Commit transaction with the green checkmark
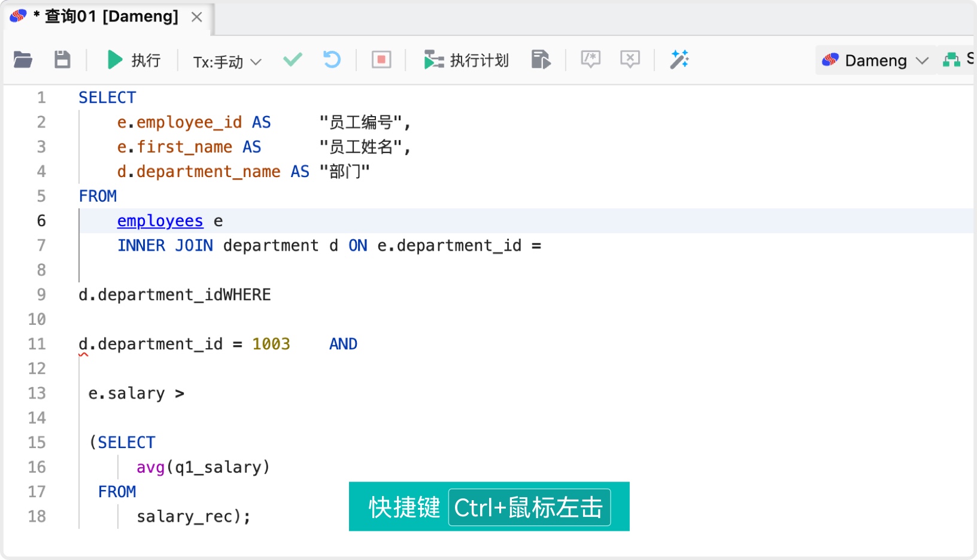The height and width of the screenshot is (560, 977). (x=293, y=59)
